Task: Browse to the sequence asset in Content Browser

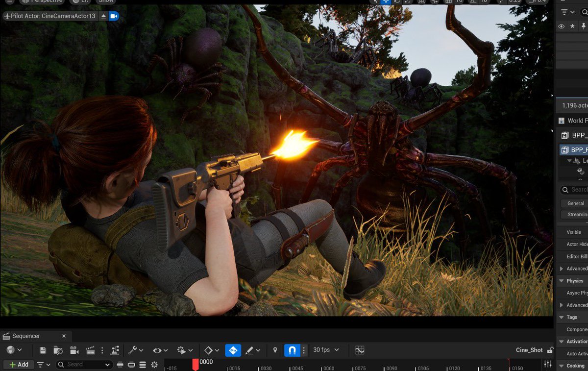Action: (58, 350)
